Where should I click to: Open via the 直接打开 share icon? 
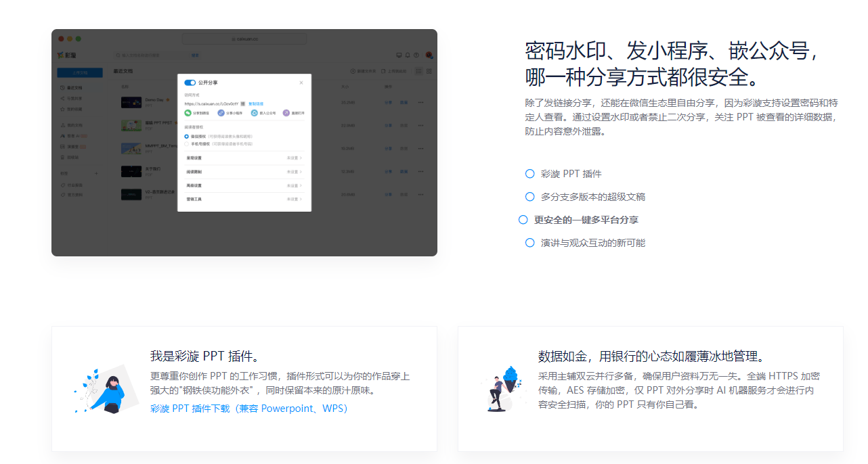click(x=285, y=113)
